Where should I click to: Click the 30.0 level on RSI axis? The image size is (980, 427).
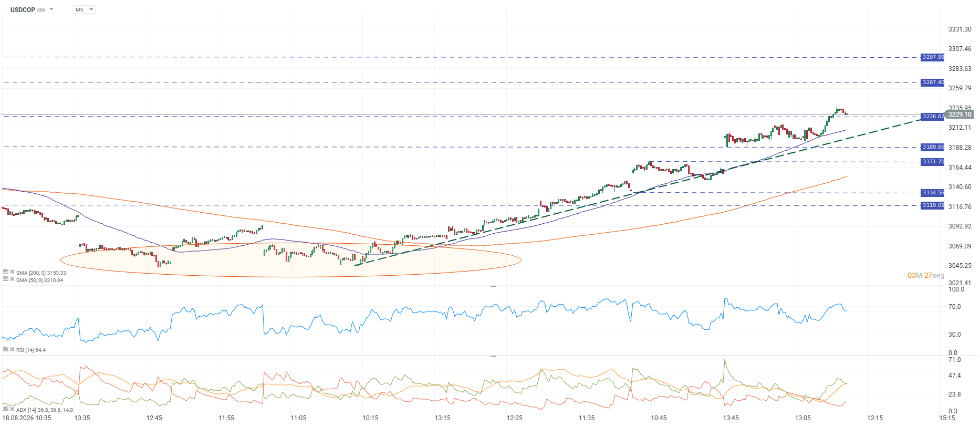(955, 335)
